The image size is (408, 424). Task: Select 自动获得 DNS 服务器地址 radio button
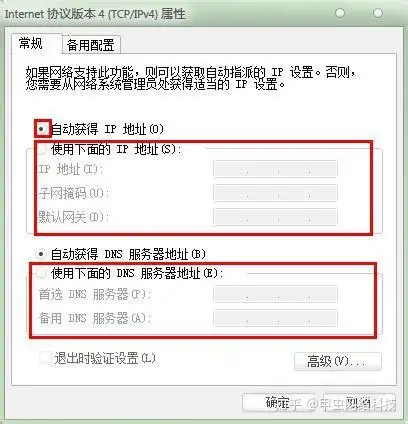point(41,254)
